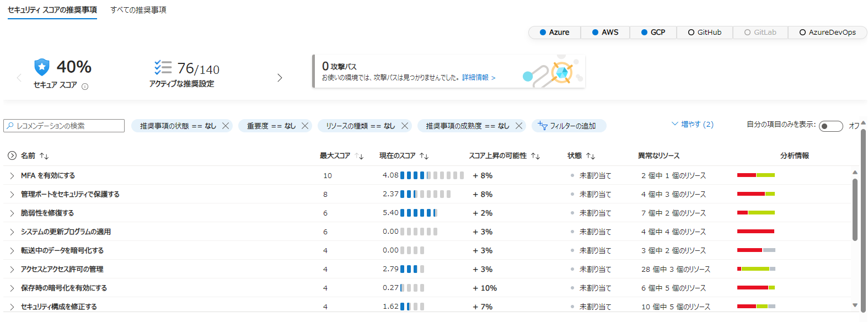
Task: Open the 詳細情報 attack path link
Action: coord(478,78)
